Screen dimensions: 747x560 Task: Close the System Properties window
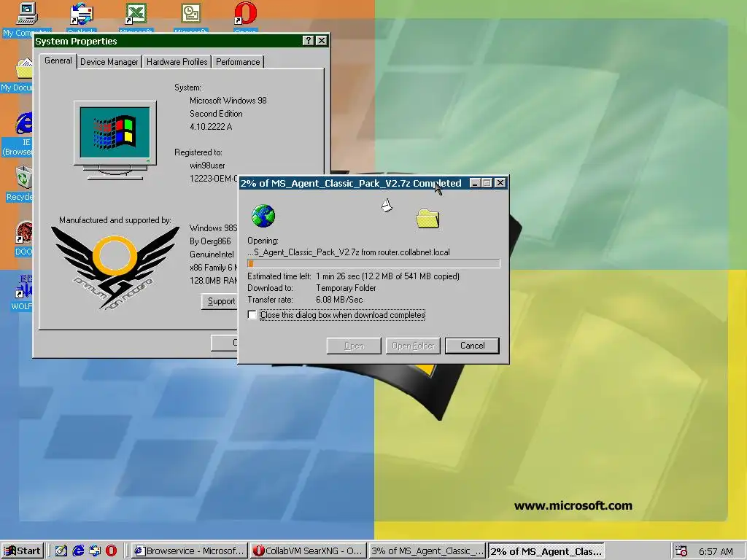[x=322, y=41]
